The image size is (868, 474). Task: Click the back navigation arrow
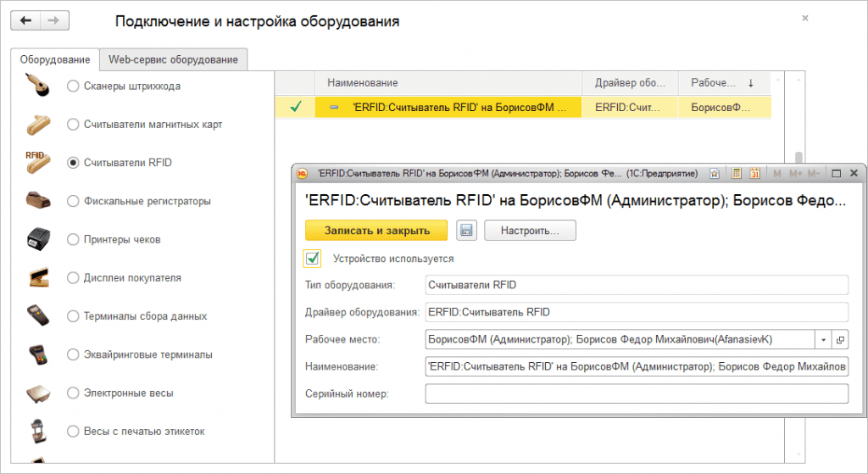26,20
